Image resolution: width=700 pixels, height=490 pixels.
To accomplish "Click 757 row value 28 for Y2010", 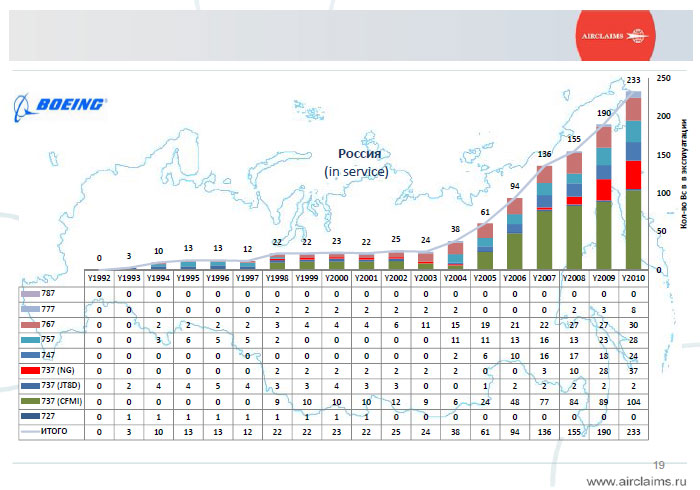I will pyautogui.click(x=633, y=341).
